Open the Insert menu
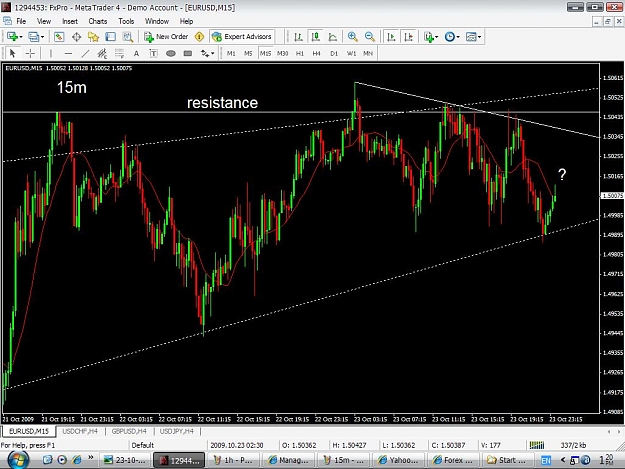The image size is (625, 469). click(x=70, y=22)
